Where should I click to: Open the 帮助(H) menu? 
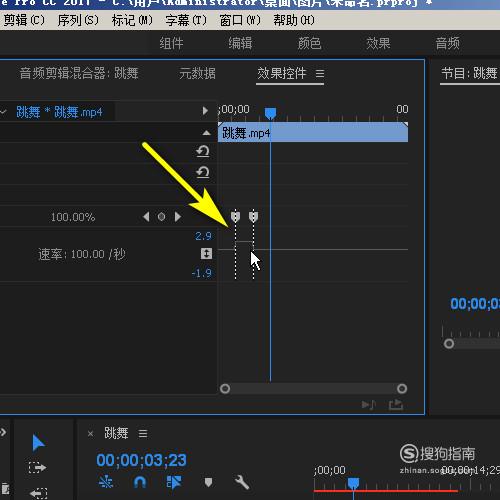tap(294, 20)
